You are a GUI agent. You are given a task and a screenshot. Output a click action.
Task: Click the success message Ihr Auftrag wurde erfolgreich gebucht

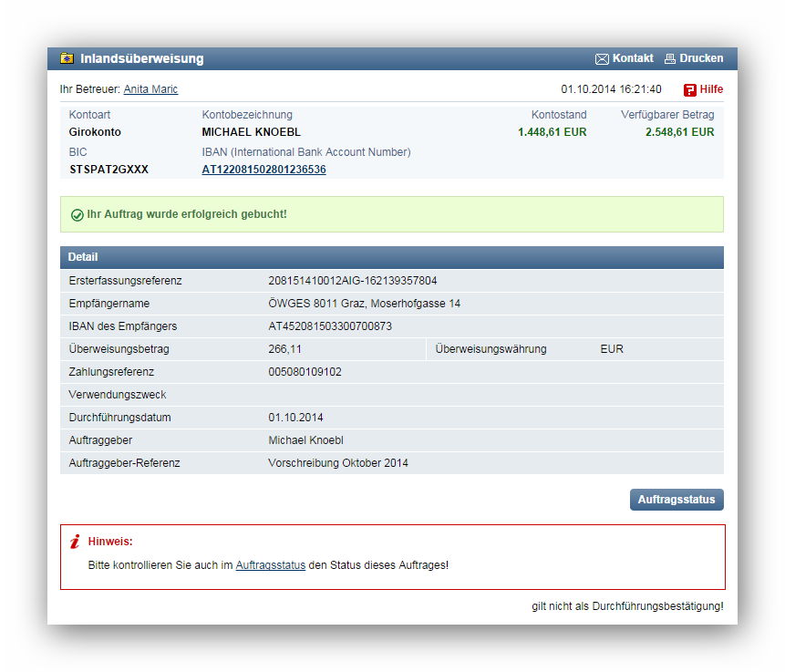coord(187,214)
